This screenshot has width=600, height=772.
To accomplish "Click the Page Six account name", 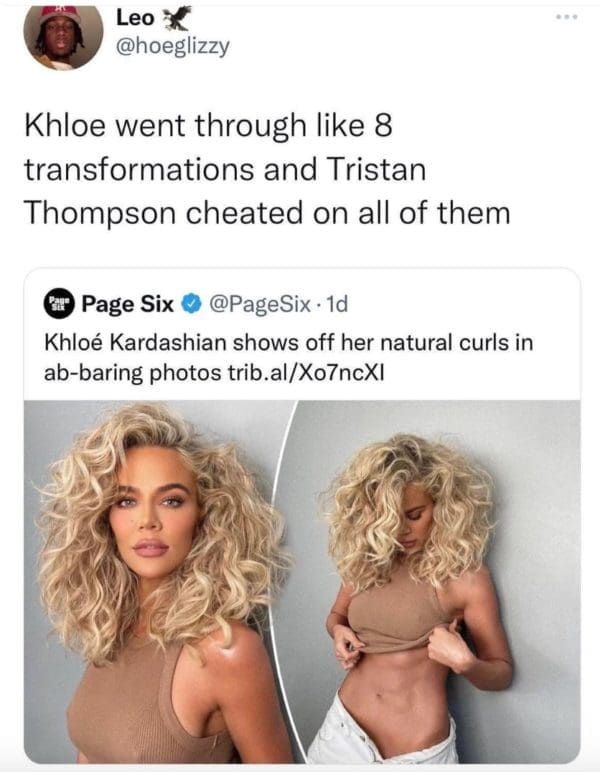I will pyautogui.click(x=127, y=304).
